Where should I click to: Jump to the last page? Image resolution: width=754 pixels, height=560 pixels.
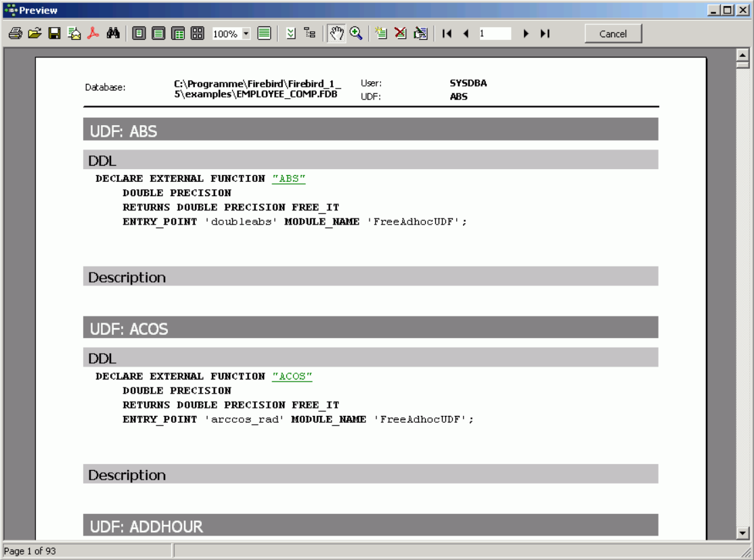tap(545, 34)
